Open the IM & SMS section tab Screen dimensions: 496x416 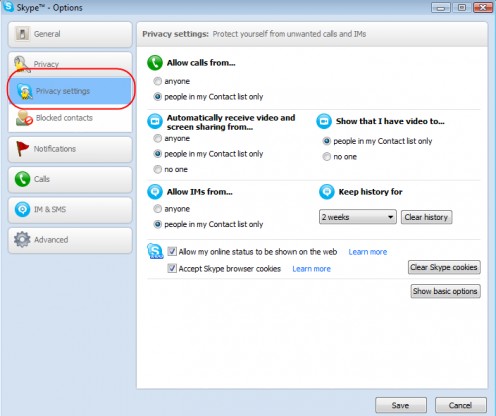click(70, 210)
